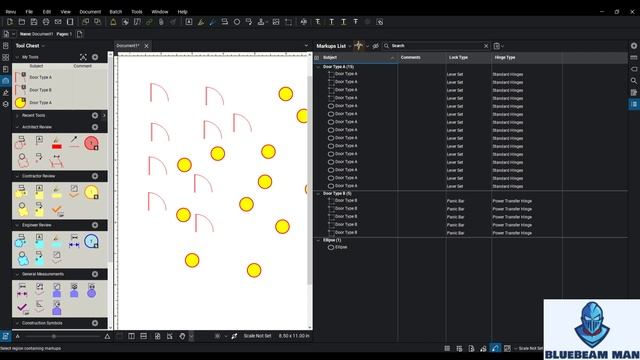Click the status bar grid toggle icon
Viewport: 640px width, 360px height.
[447, 348]
